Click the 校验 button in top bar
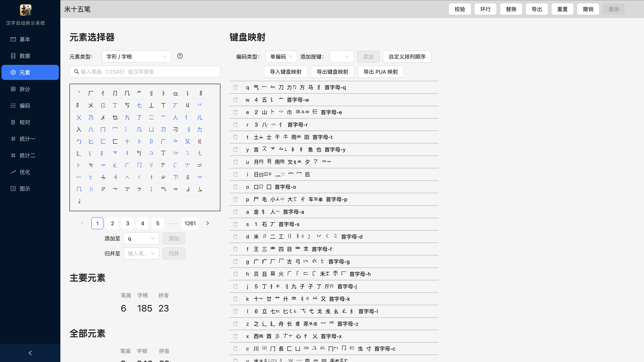The image size is (644, 362). [459, 9]
